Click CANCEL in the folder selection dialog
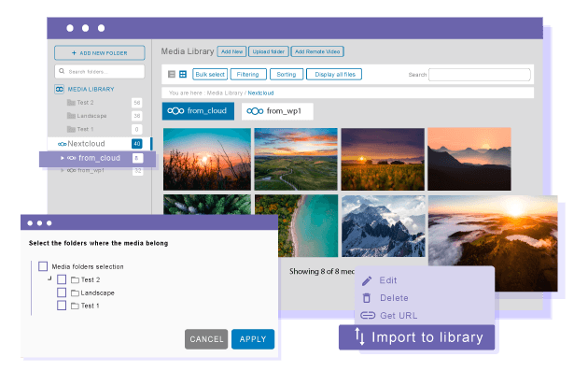The image size is (588, 371). (206, 339)
